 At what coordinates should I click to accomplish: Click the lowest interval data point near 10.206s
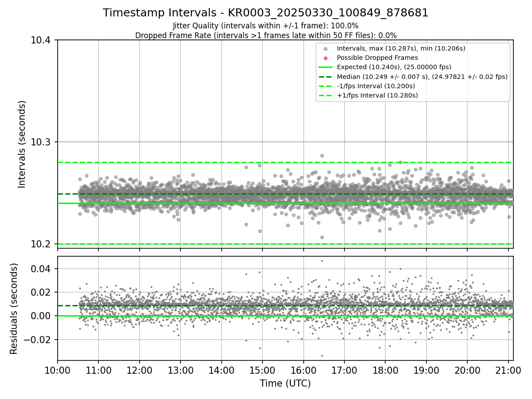click(x=322, y=237)
